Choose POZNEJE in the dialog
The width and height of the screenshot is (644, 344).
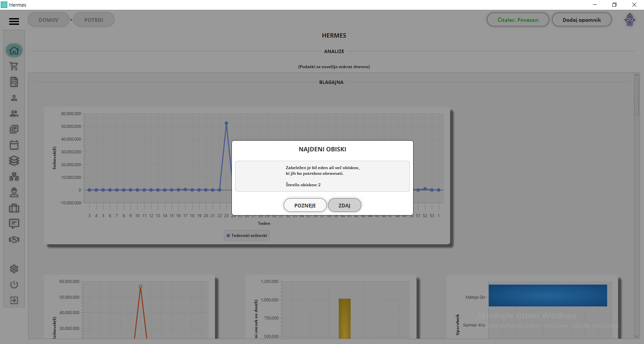(305, 205)
